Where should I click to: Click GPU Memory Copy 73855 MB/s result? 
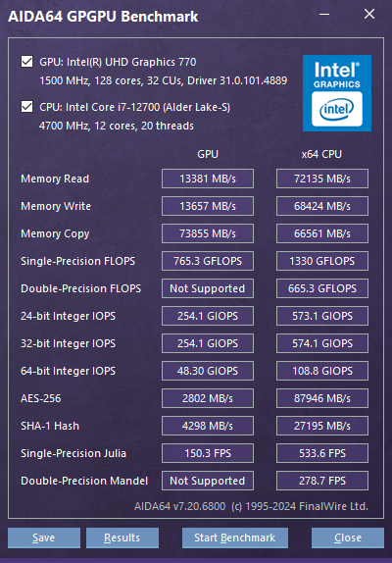coord(208,233)
